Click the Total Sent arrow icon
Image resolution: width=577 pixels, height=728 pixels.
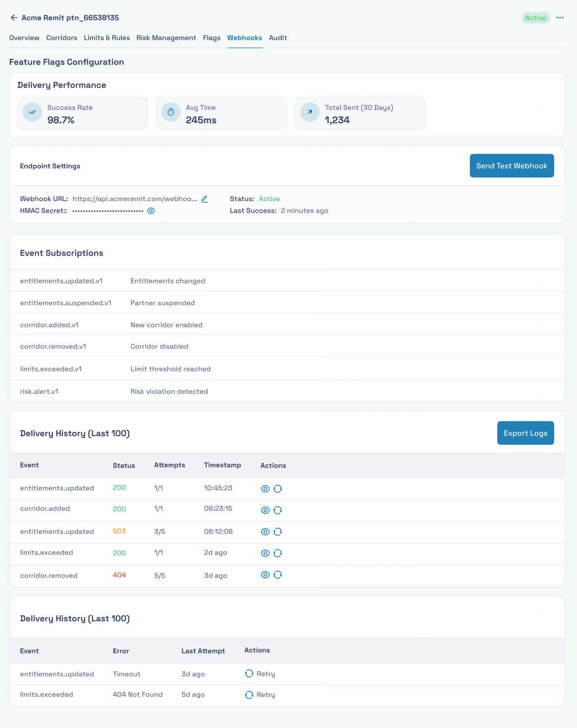(x=310, y=112)
